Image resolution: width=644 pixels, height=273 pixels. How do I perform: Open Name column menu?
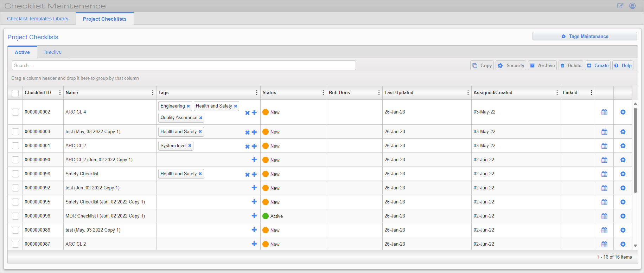pyautogui.click(x=153, y=93)
